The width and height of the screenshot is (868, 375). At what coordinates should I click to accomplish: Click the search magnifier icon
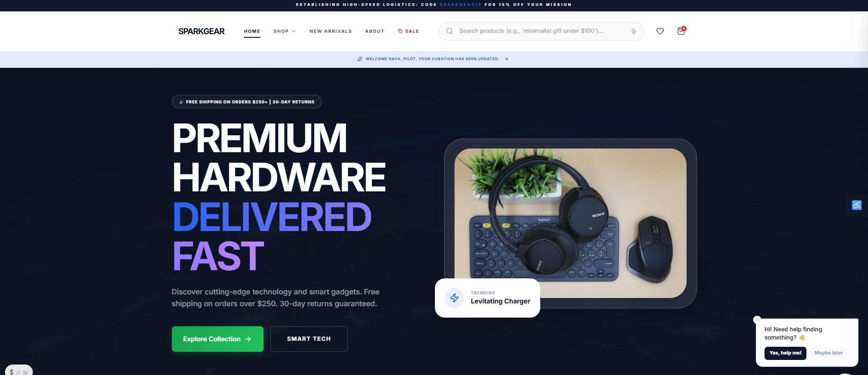pos(449,31)
